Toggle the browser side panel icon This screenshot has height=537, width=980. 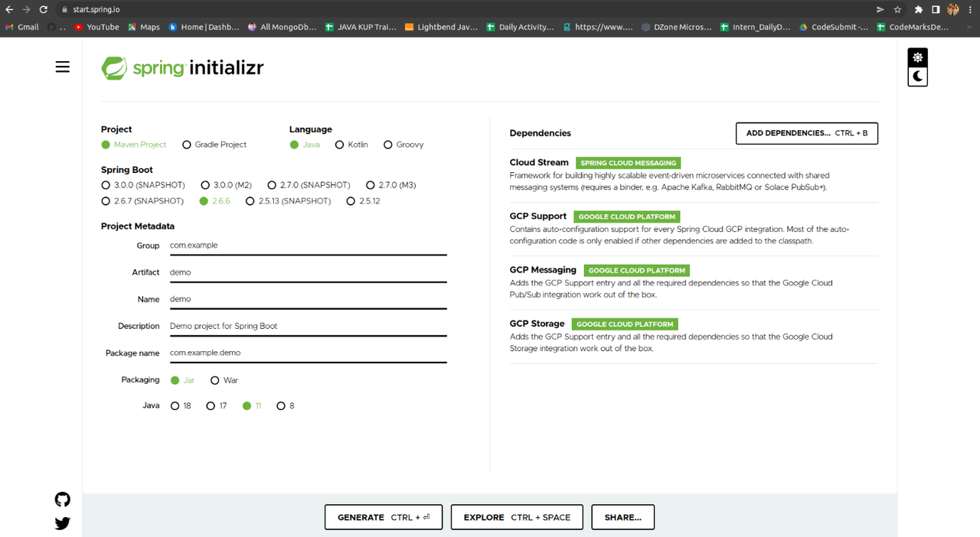tap(936, 9)
